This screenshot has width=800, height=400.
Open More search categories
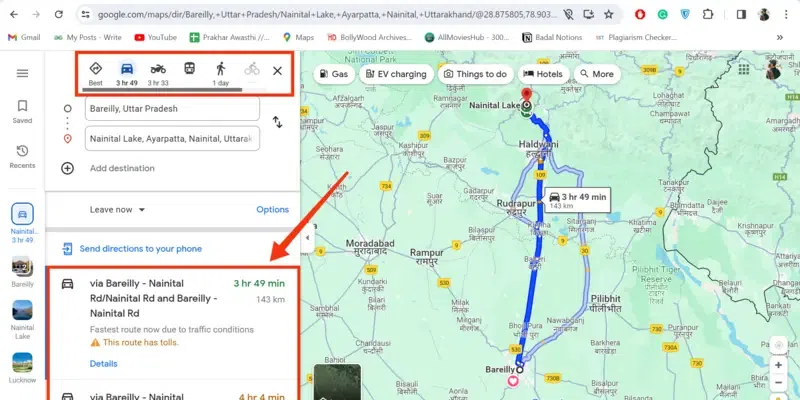tap(597, 74)
